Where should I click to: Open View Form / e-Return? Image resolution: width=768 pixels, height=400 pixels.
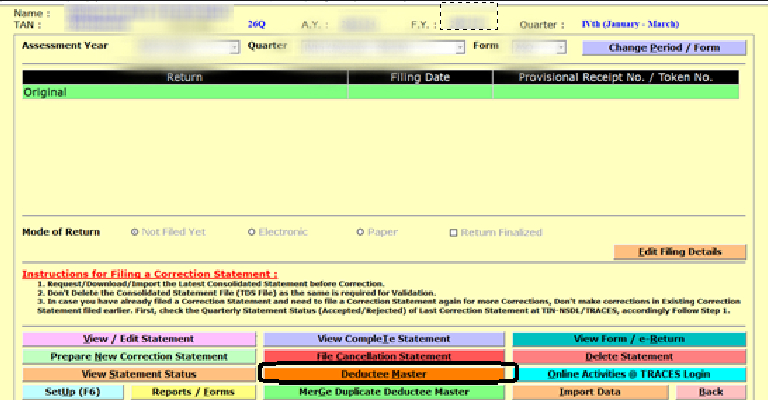click(x=628, y=339)
